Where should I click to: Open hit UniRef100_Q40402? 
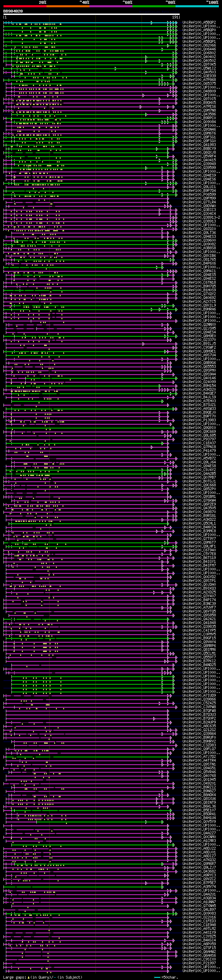click(199, 57)
